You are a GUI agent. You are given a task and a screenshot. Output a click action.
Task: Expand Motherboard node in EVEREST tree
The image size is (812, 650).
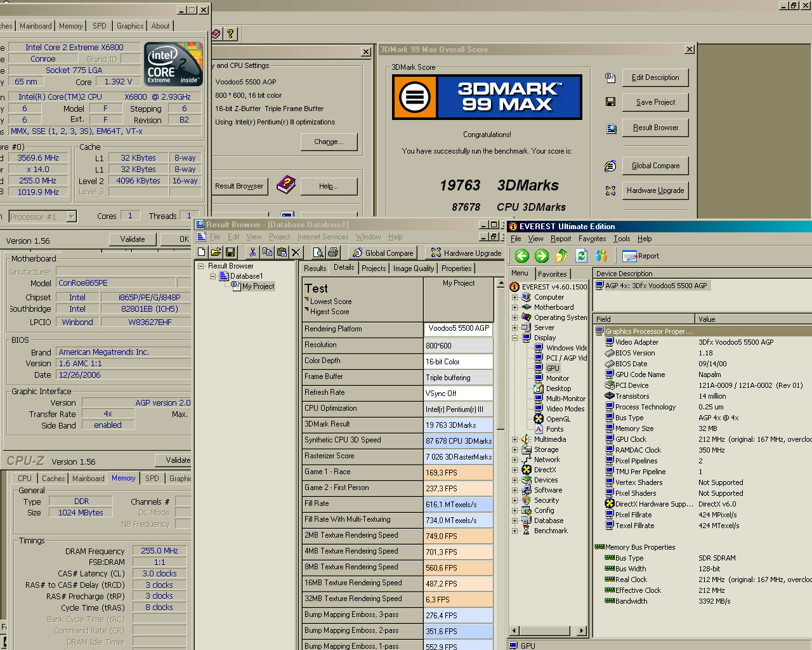(514, 307)
